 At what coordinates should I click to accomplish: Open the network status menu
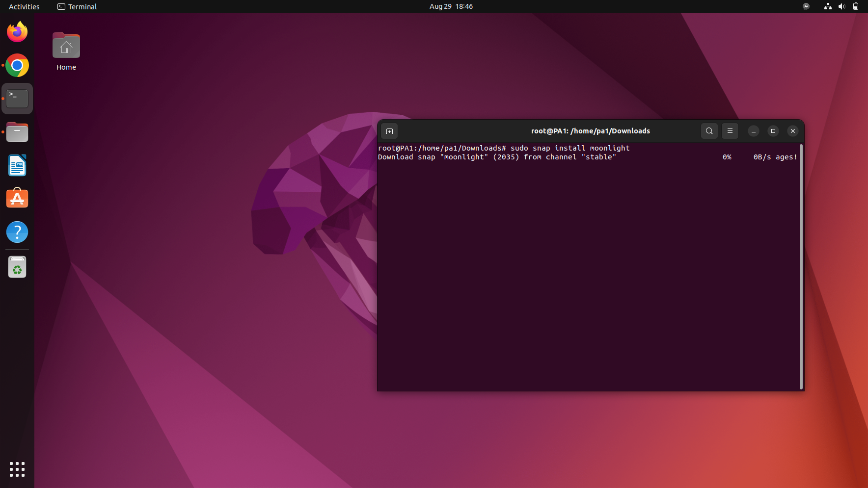point(827,6)
